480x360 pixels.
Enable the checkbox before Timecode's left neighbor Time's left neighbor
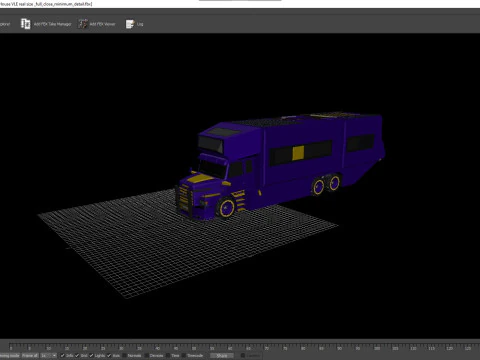(x=146, y=355)
